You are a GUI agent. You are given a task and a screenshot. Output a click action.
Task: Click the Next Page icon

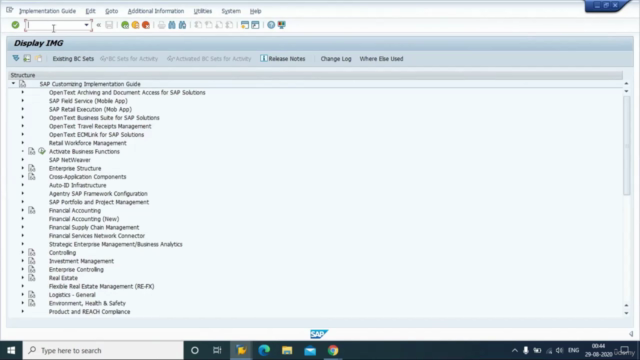(x=219, y=25)
